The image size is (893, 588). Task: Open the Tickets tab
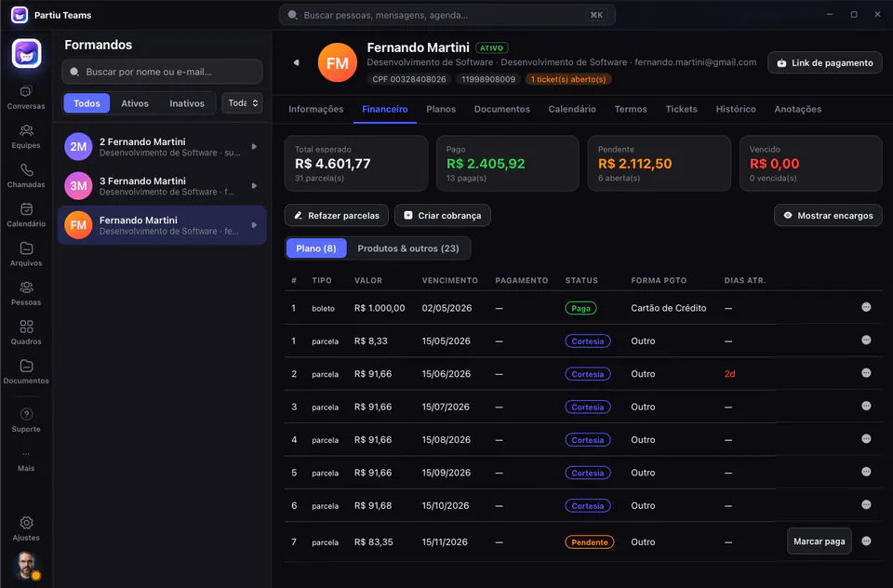click(681, 110)
